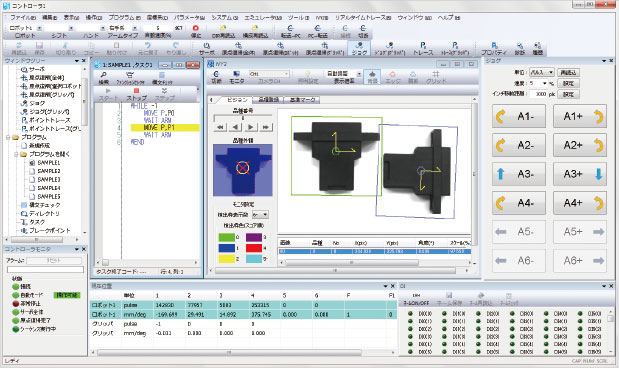The height and width of the screenshot is (368, 619).
Task: Select the ジョグ jog toolbar icon
Action: coord(359,48)
